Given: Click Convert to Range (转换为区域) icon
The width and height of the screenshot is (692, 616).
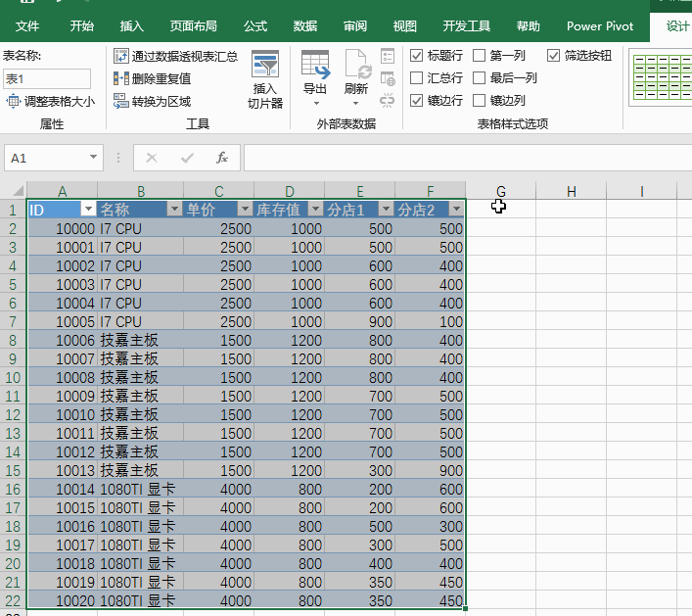Looking at the screenshot, I should point(121,101).
